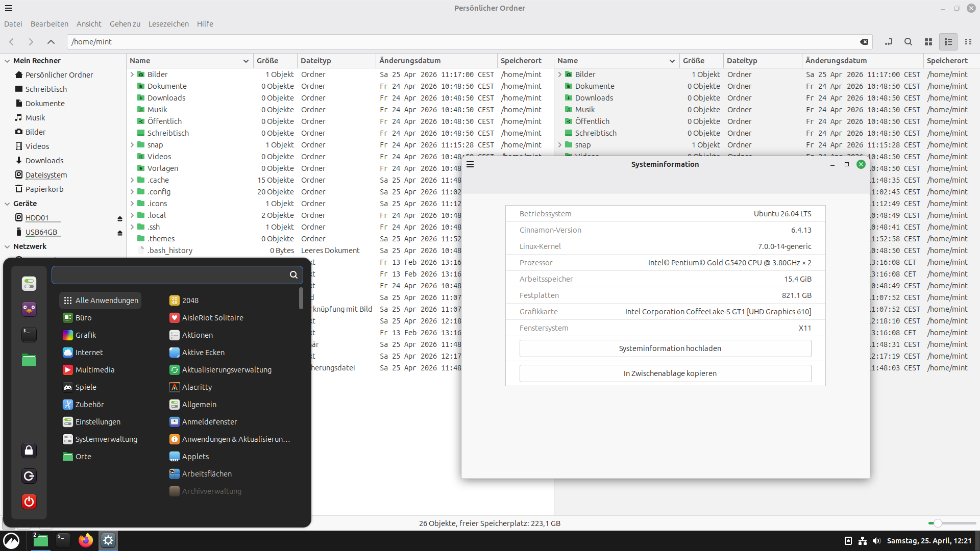Open Papierkorb in the sidebar
Screen dimensions: 980x551
pyautogui.click(x=44, y=189)
